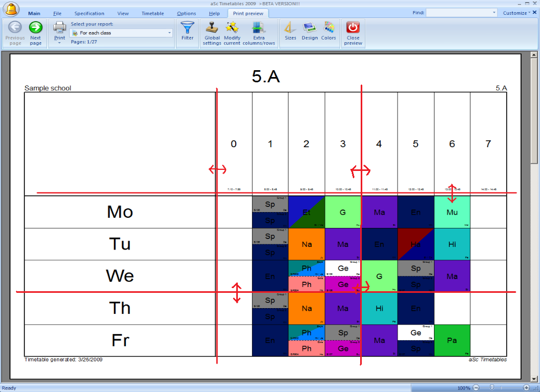Click the zoom in plus button
The height and width of the screenshot is (392, 540).
[526, 388]
